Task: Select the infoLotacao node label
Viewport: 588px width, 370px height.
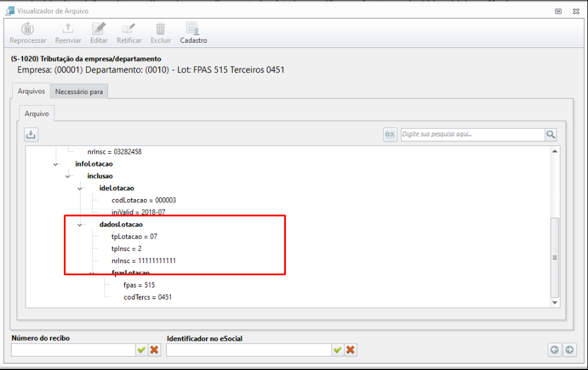Action: 94,164
